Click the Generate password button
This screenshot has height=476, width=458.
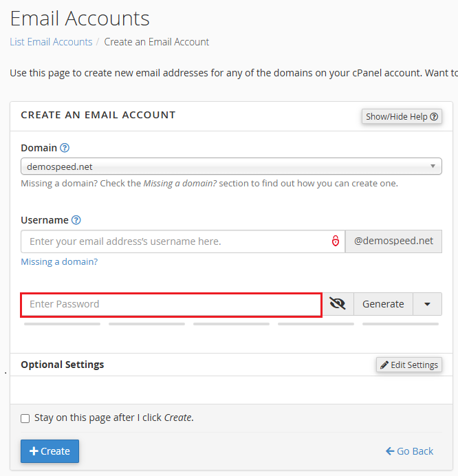[383, 304]
